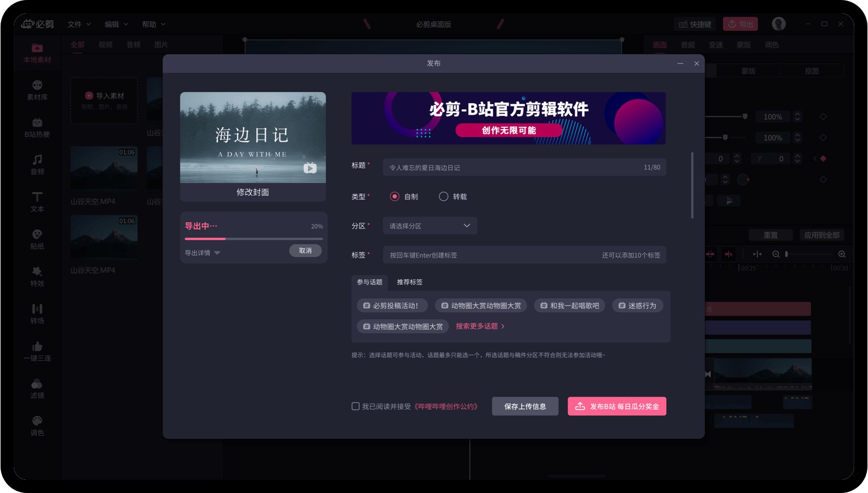Toggle the 迷惑行为 topic chip
Image resolution: width=868 pixels, height=493 pixels.
click(x=637, y=306)
